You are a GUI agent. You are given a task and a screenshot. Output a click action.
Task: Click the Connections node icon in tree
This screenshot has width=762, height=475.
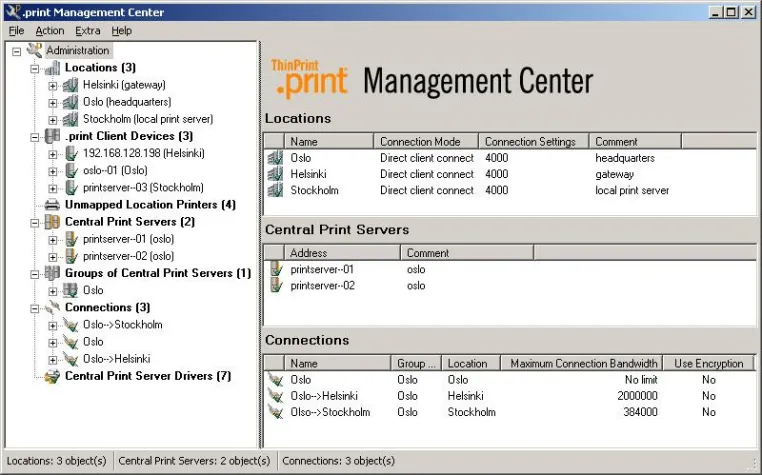(52, 307)
